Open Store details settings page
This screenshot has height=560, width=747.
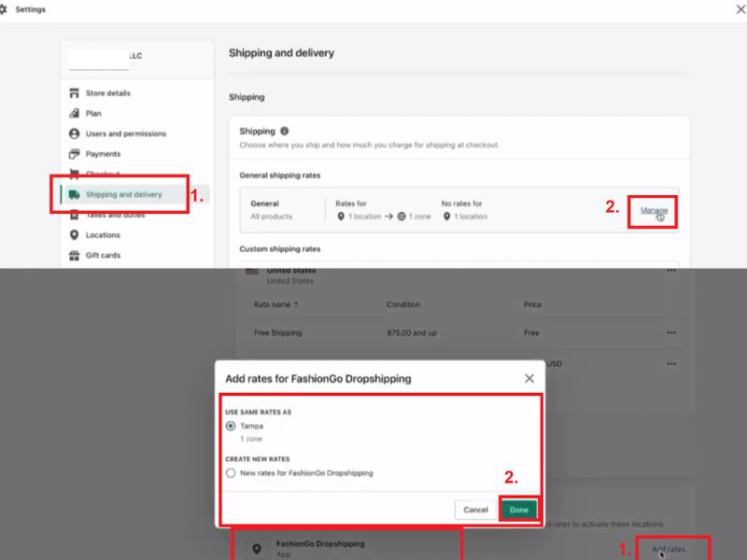[x=107, y=93]
